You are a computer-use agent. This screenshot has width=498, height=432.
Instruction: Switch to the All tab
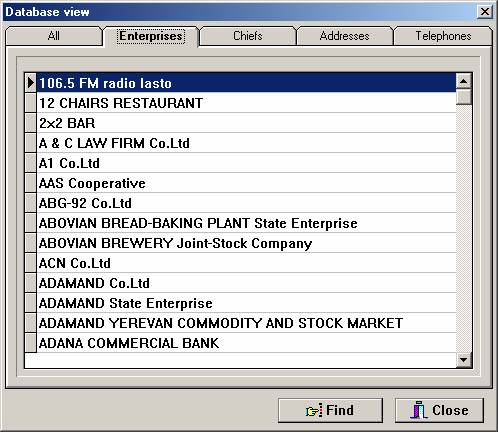point(54,36)
